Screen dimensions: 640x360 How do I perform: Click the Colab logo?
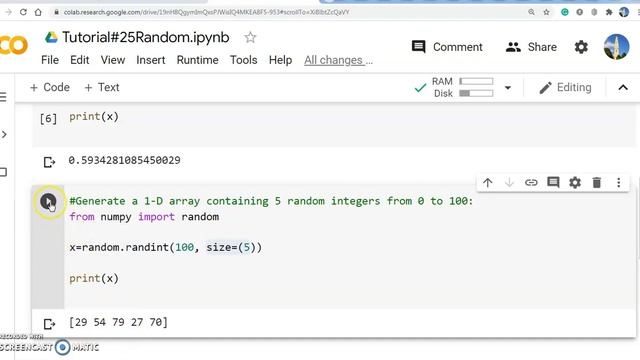14,45
